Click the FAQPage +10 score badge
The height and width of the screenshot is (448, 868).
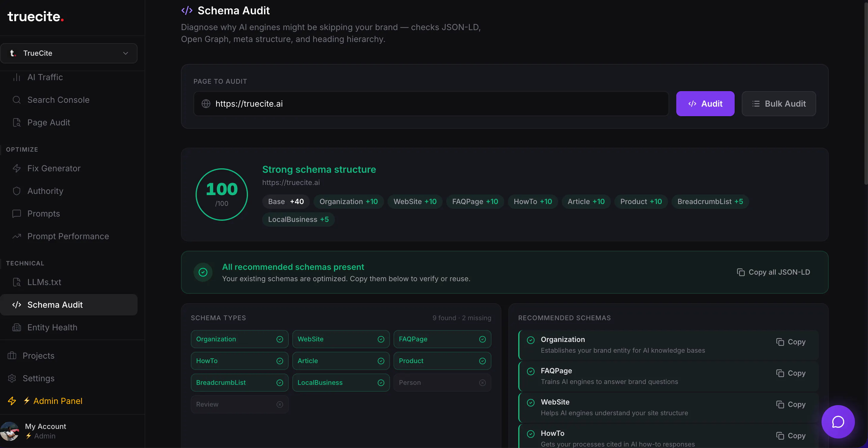pyautogui.click(x=475, y=202)
